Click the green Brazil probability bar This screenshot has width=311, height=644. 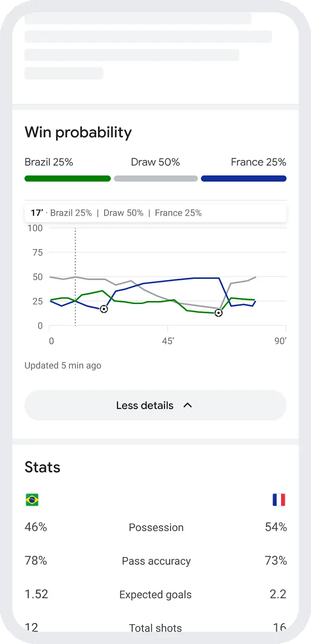pyautogui.click(x=68, y=179)
